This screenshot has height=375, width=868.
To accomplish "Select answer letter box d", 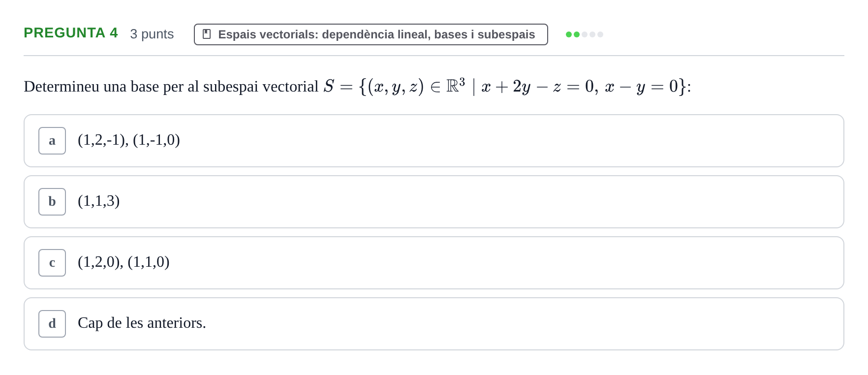I will coord(52,324).
